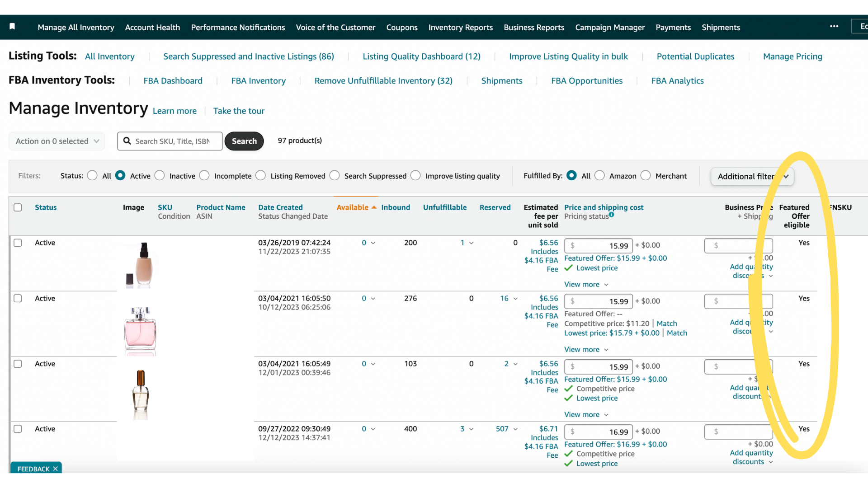Navigate to the Payments menu item

coord(673,27)
